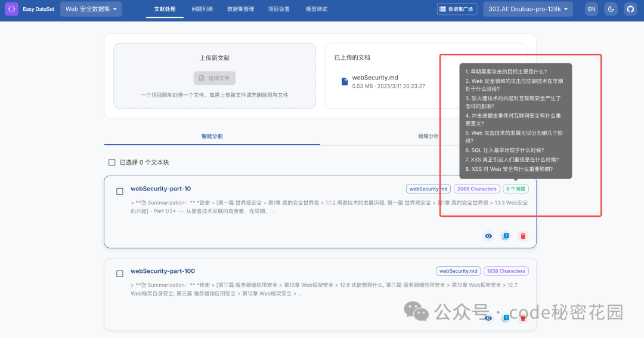Toggle dark mode moon icon
Viewport: 644px width, 338px height.
[x=611, y=9]
